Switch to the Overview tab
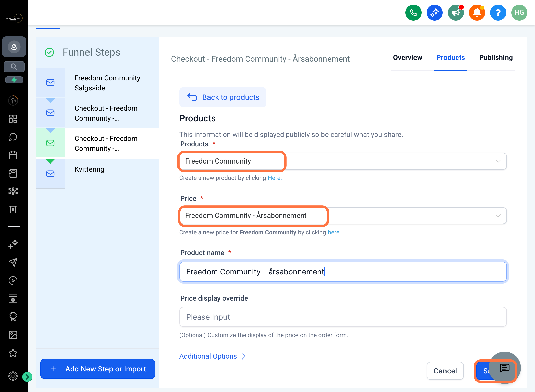 407,58
